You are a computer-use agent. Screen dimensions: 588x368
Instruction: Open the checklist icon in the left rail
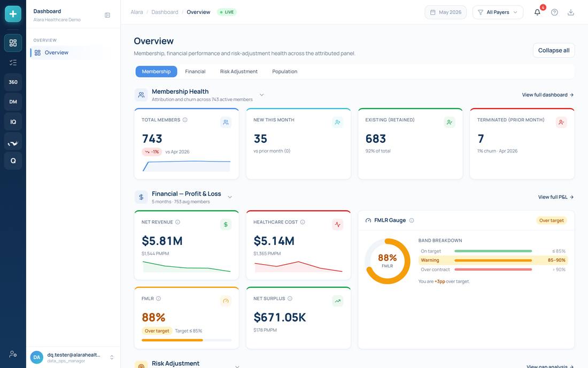tap(13, 63)
